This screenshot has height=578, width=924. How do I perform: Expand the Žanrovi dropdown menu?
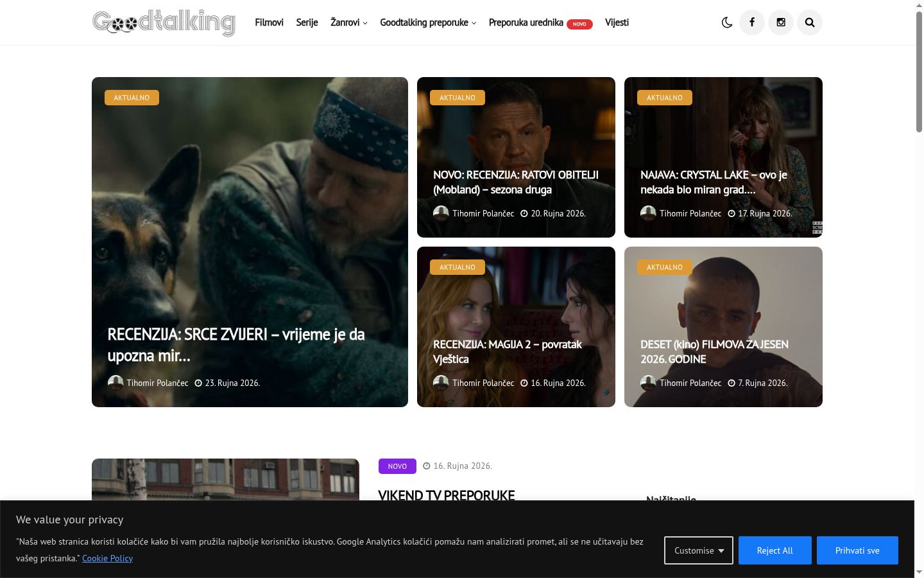point(349,22)
